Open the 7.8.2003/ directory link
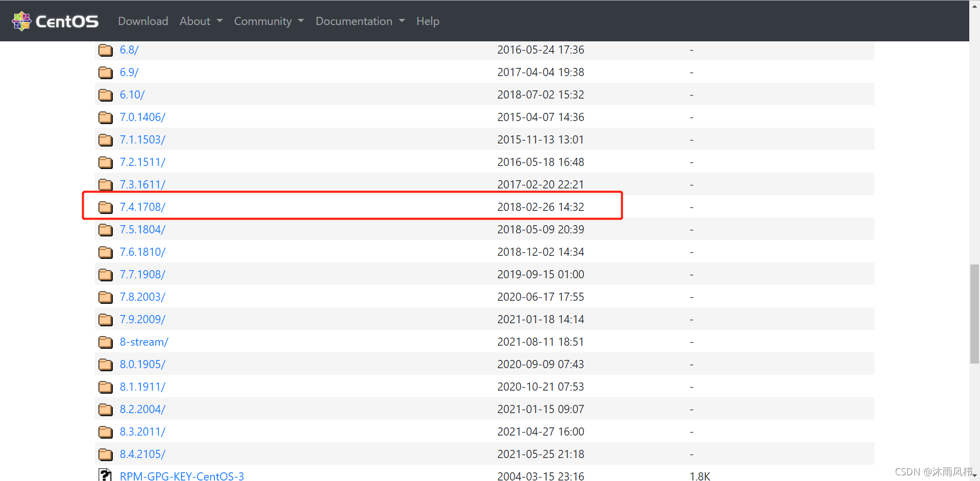Image resolution: width=980 pixels, height=481 pixels. 142,297
